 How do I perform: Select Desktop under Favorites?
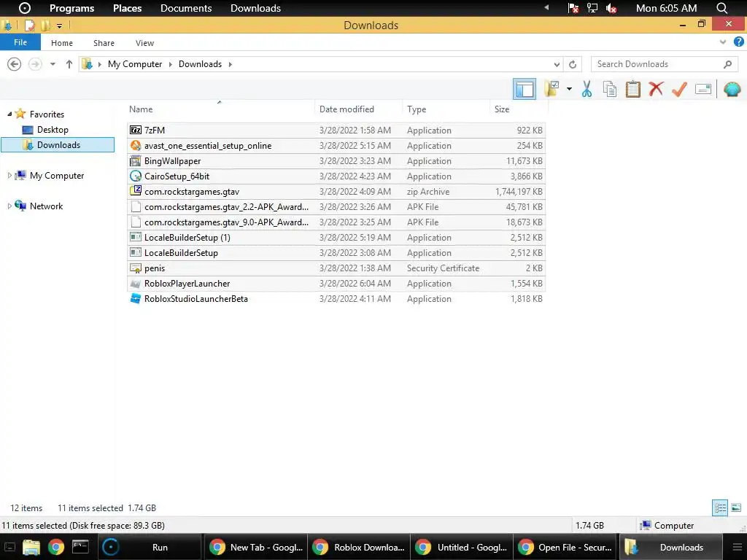pyautogui.click(x=53, y=130)
